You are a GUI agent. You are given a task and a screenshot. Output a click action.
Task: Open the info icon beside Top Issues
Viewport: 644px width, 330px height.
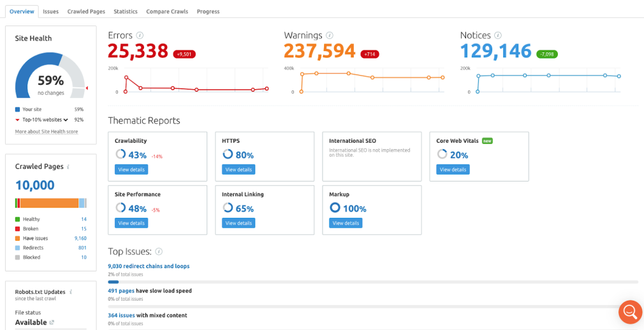pyautogui.click(x=159, y=251)
